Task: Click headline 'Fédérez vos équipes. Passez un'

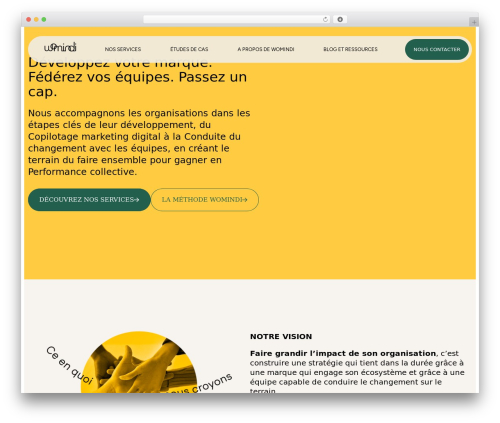Action: (x=137, y=77)
